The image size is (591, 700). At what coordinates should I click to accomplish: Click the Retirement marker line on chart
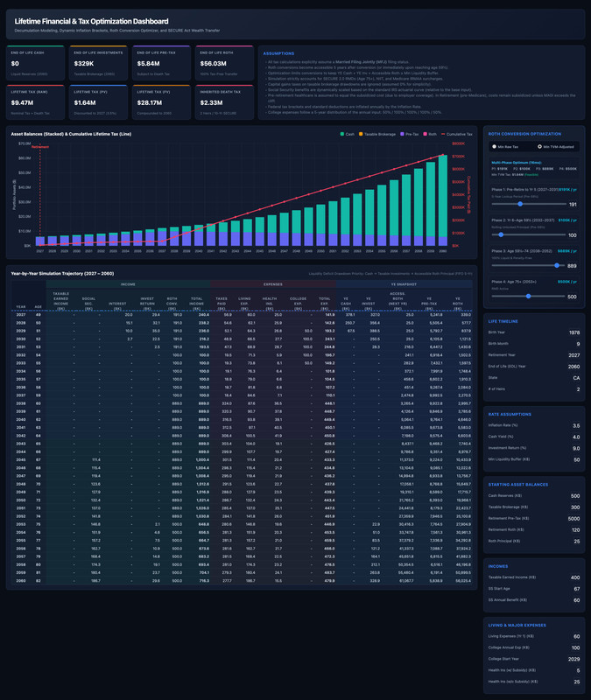coord(40,196)
